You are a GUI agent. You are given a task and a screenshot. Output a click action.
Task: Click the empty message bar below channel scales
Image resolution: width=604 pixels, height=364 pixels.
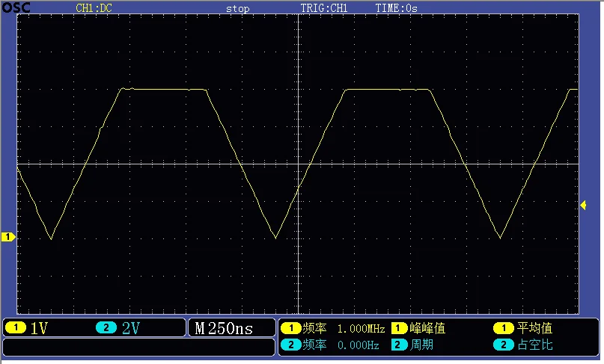[x=138, y=347]
